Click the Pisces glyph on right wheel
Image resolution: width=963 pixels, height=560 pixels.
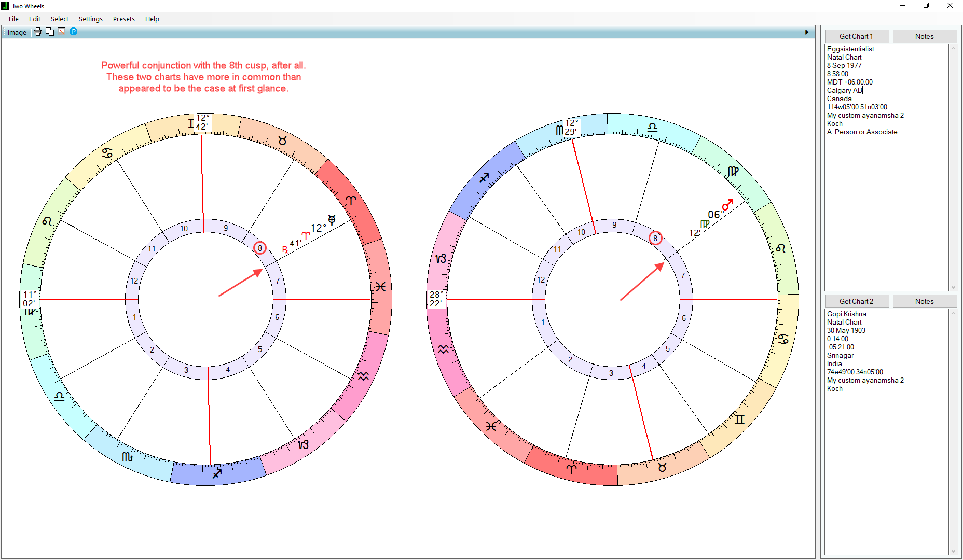coord(491,426)
